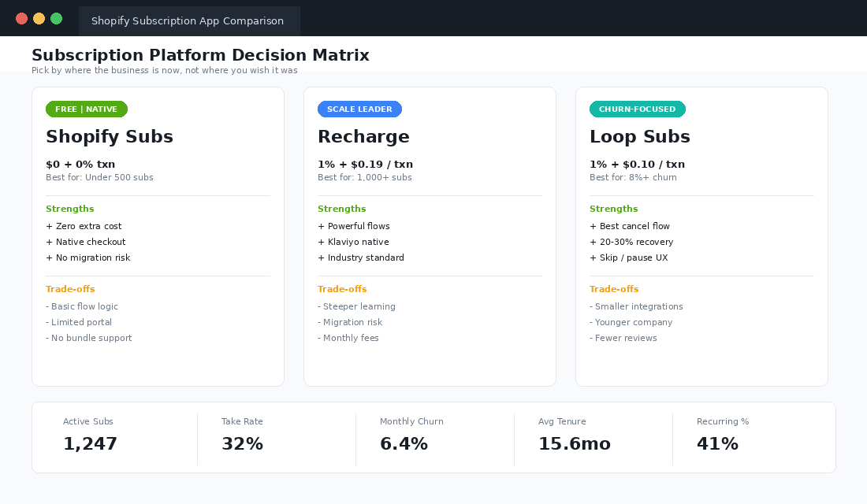Click 'Best for: 1,000+ subs'
Screen dimensions: 867x504
pyautogui.click(x=365, y=177)
